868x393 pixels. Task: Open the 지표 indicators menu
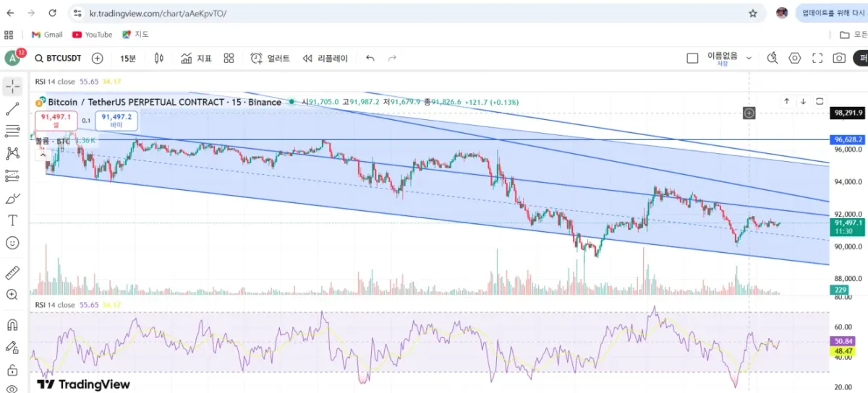[x=196, y=59]
